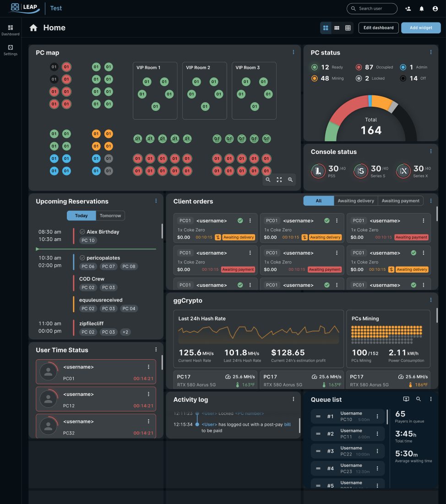
Task: Search within the Queue list
Action: 419,399
